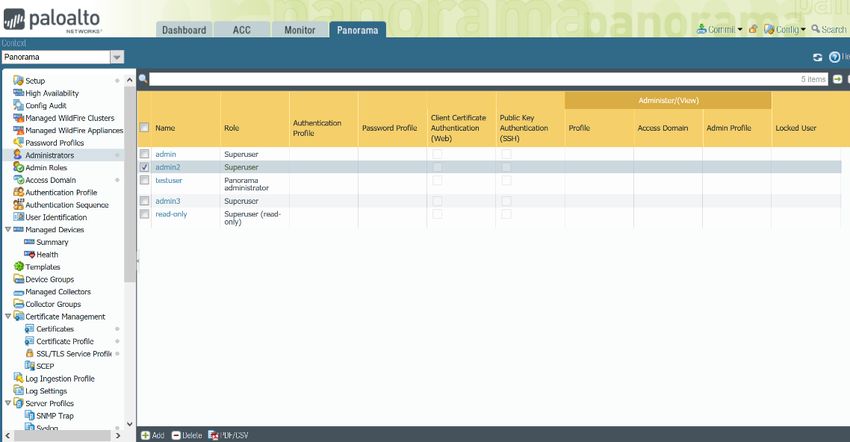
Task: Open the admin administrator link
Action: pos(166,154)
